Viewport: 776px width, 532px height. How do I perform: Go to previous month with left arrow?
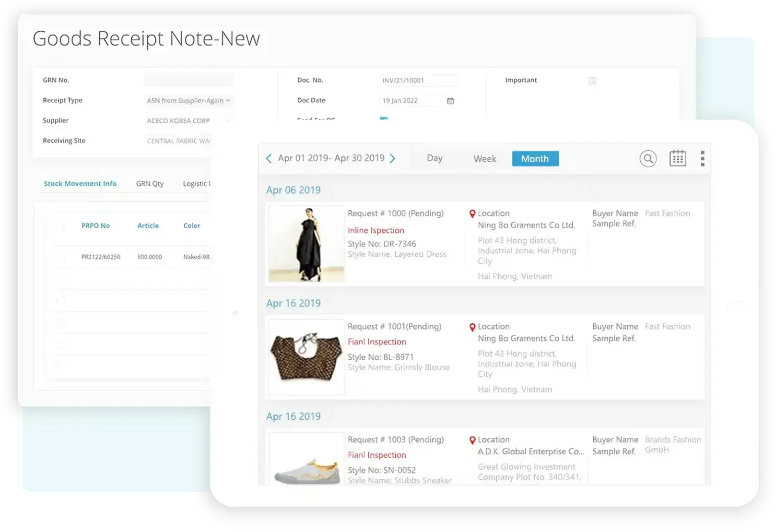point(269,158)
